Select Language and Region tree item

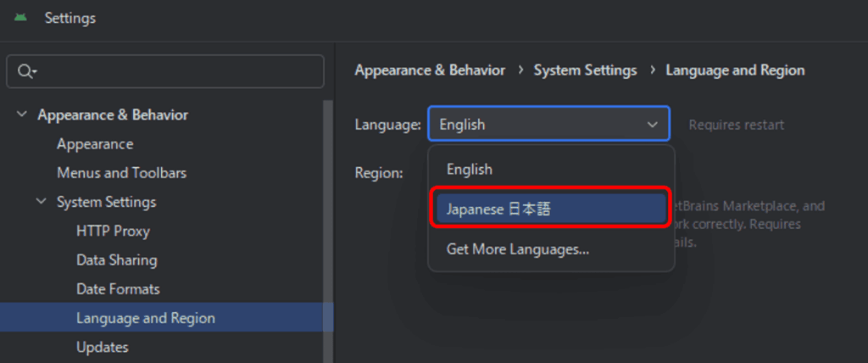[x=146, y=318]
